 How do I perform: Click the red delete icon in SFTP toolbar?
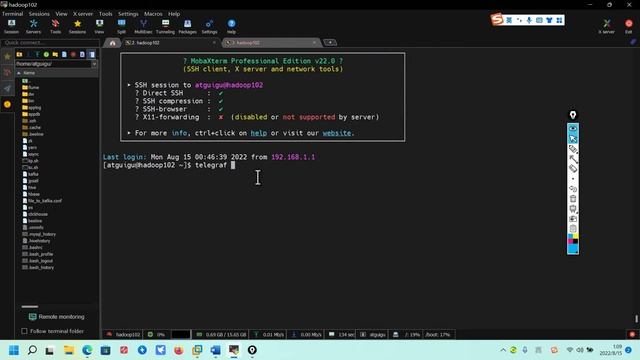point(73,54)
